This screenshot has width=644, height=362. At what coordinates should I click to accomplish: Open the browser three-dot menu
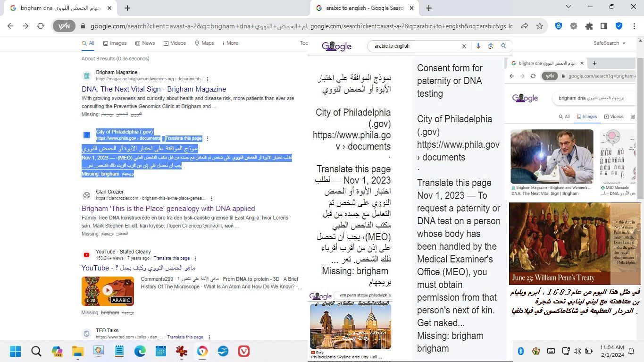coord(634,26)
